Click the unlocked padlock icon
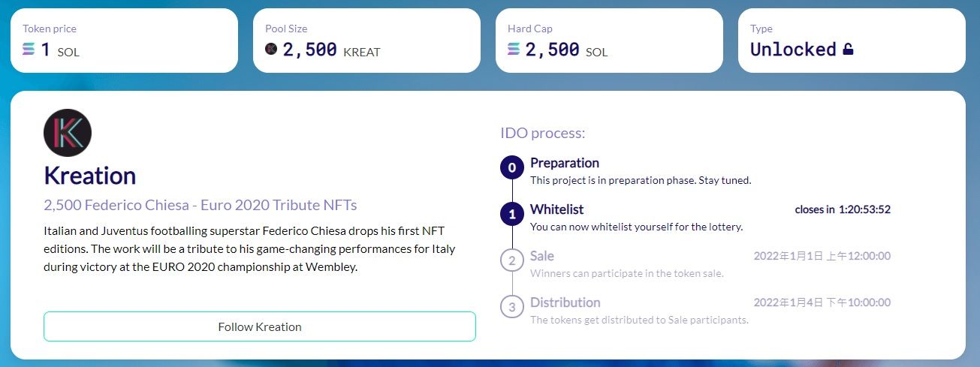This screenshot has height=367, width=980. click(x=848, y=50)
